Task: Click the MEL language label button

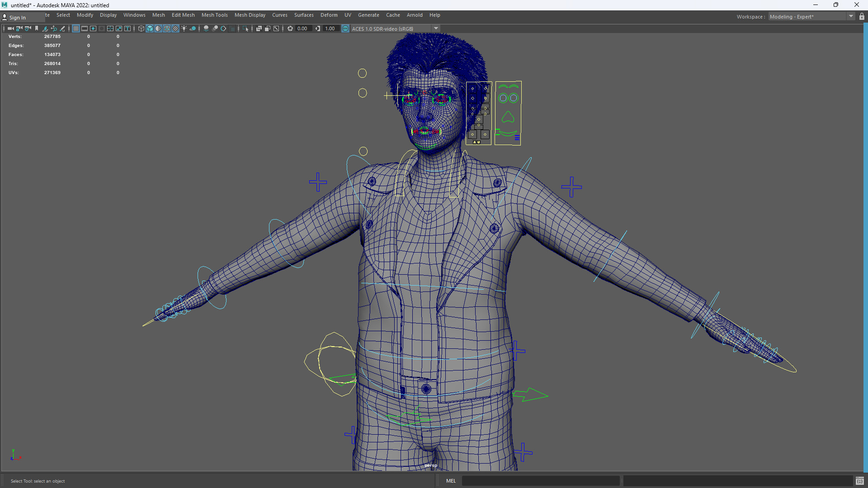Action: coord(451,481)
